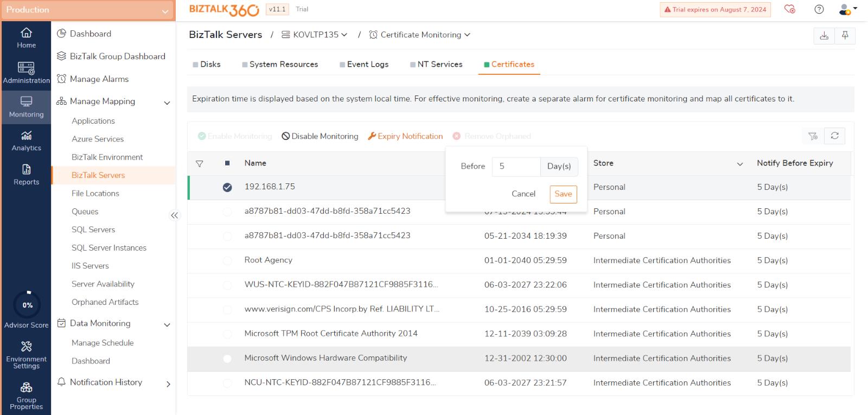Toggle the select-all checkbox in the header

click(x=227, y=163)
